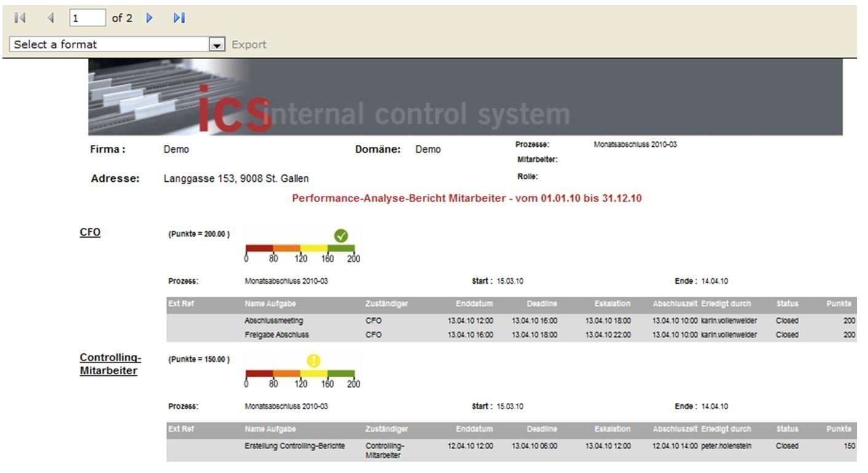Click the CFO performance score color bar
Viewport: 868px width, 473px height.
300,248
